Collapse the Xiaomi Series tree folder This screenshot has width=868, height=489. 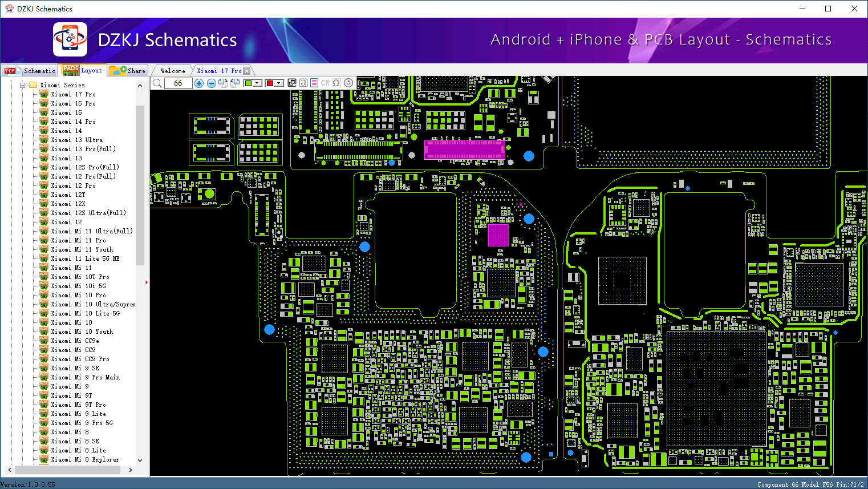point(23,85)
